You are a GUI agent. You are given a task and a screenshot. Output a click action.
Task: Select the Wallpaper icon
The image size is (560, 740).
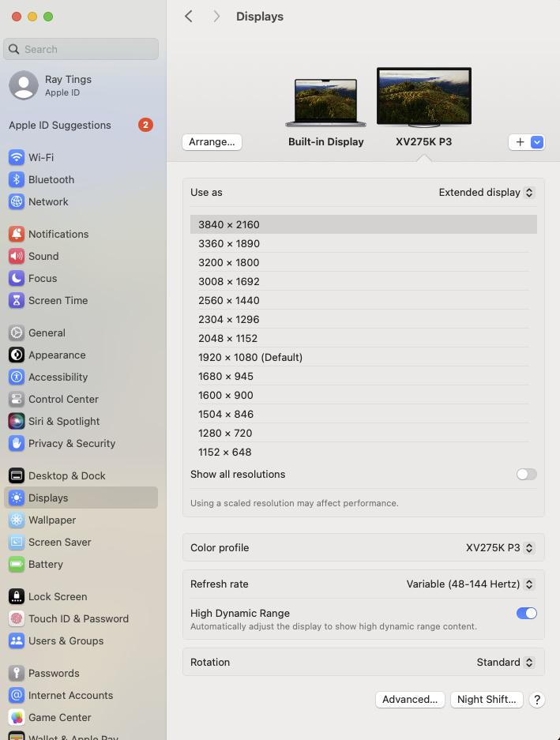(17, 520)
